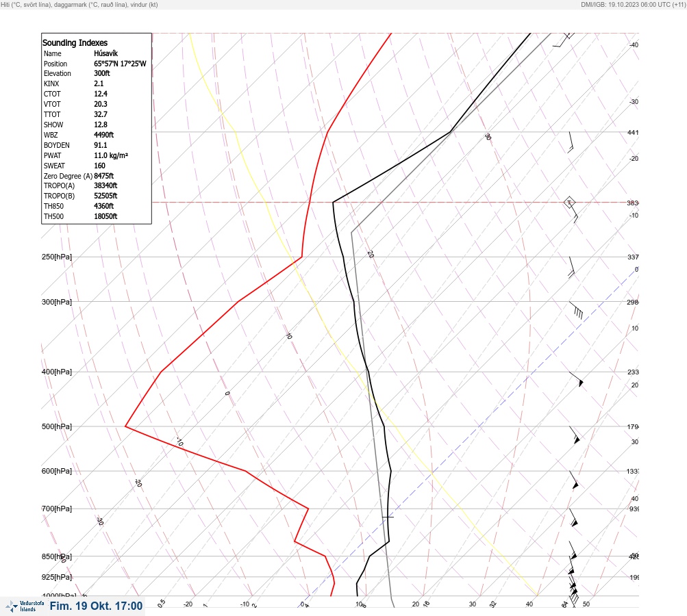Click the position value 65°57'N 17°25'W
Image resolution: width=687 pixels, height=616 pixels.
120,64
